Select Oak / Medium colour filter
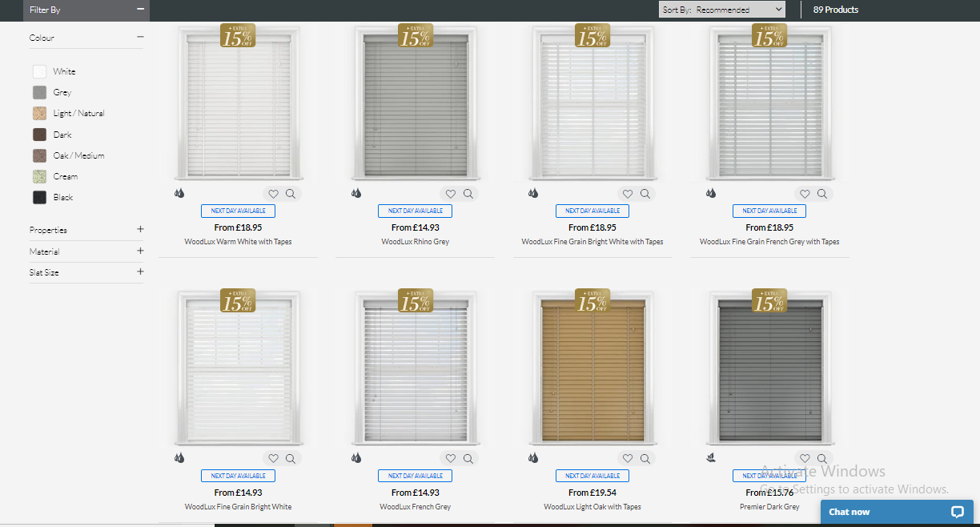The width and height of the screenshot is (980, 527). click(39, 155)
